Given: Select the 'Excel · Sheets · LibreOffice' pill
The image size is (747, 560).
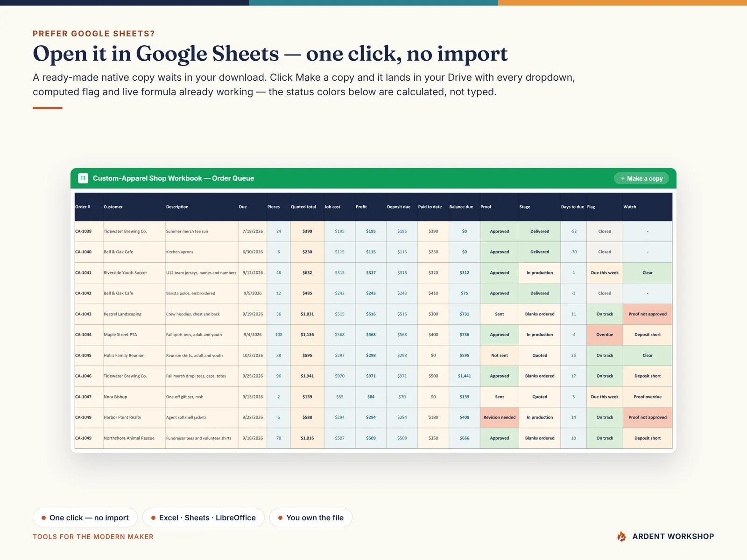Looking at the screenshot, I should coord(203,518).
